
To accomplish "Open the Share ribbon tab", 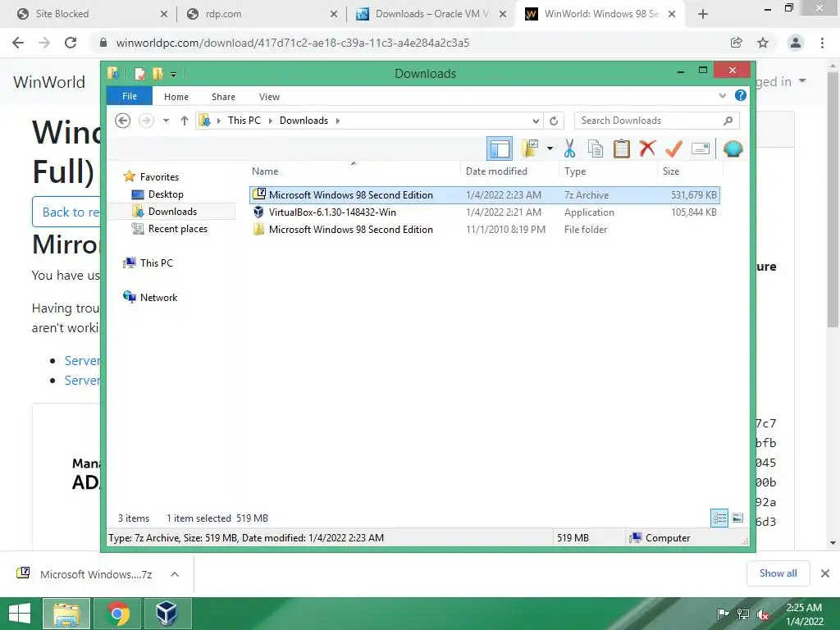I will tap(223, 97).
